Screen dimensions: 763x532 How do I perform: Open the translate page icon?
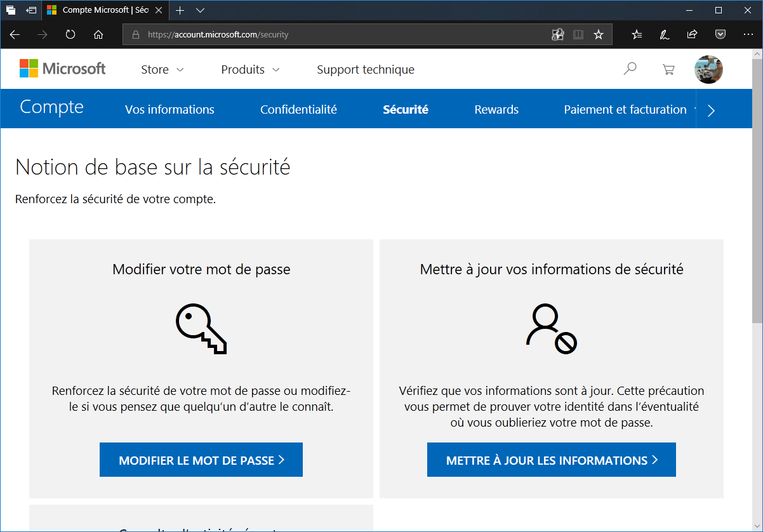pos(558,35)
